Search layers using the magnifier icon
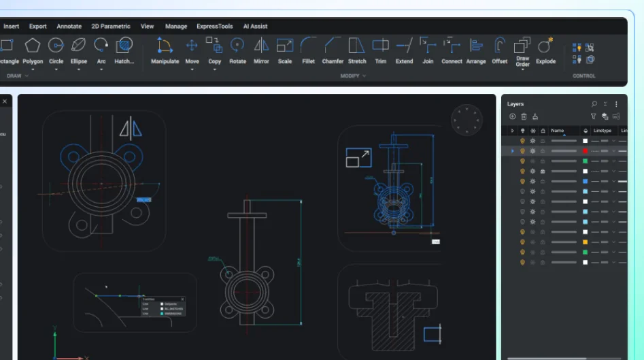 [x=594, y=104]
